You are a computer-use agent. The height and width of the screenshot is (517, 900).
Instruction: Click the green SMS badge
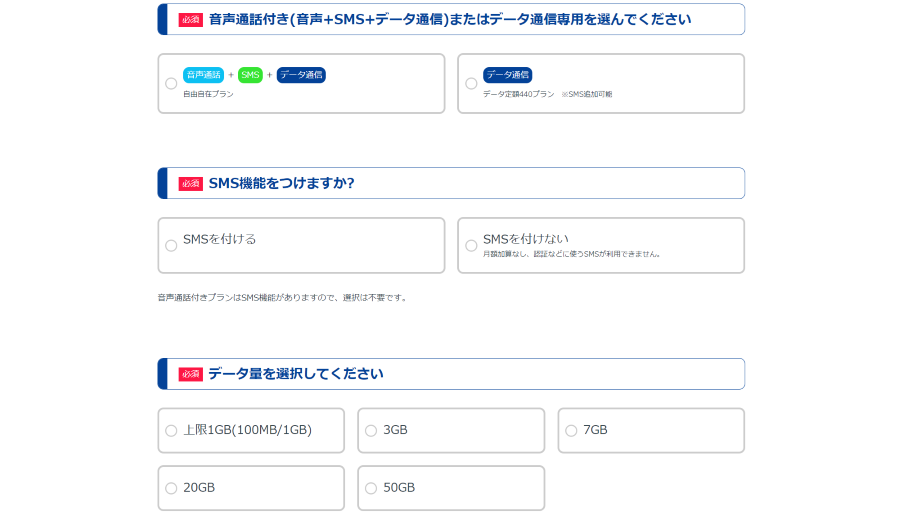coord(250,75)
